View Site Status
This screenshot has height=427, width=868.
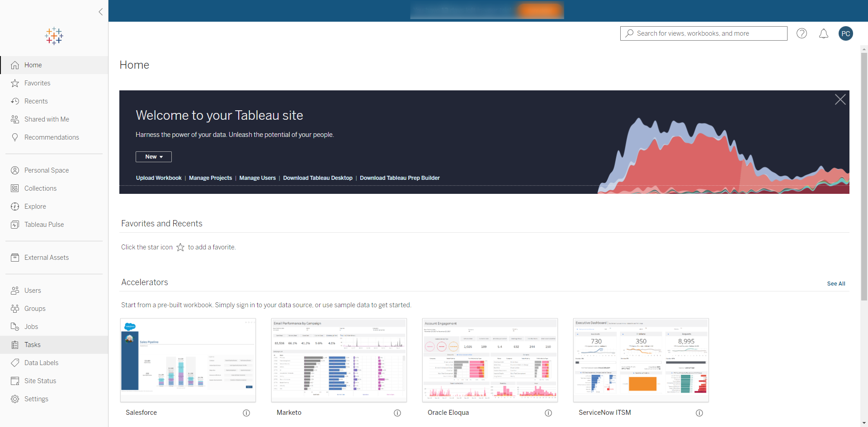54,381
